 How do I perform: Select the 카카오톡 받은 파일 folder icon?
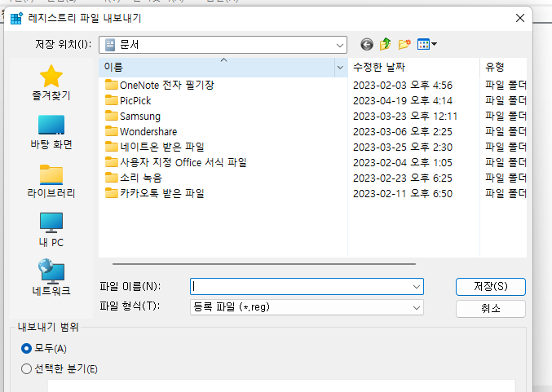click(112, 193)
